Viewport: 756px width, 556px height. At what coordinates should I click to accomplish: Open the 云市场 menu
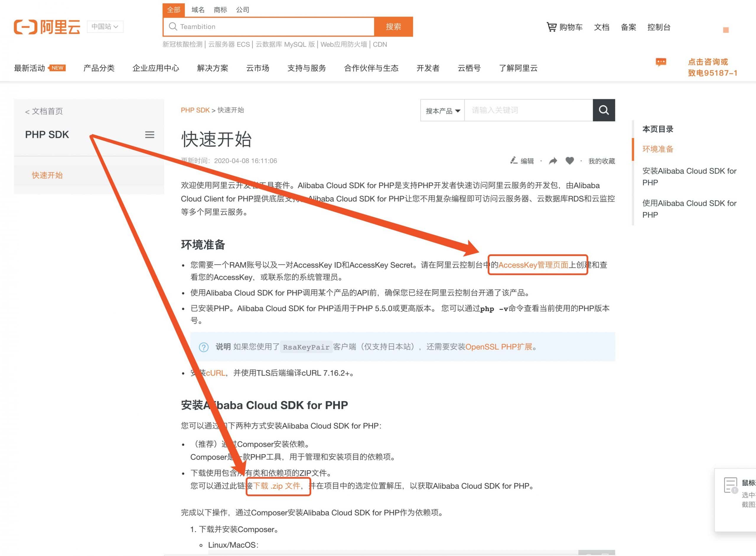(x=258, y=68)
